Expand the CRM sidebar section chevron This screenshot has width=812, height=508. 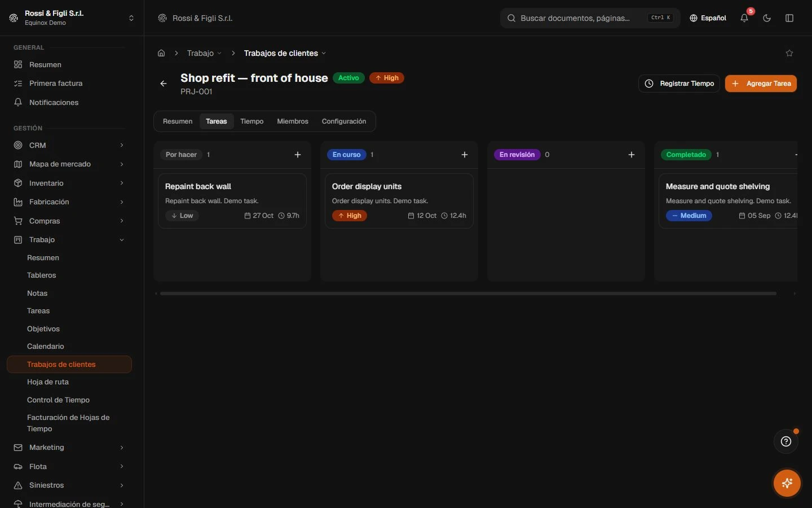click(122, 145)
